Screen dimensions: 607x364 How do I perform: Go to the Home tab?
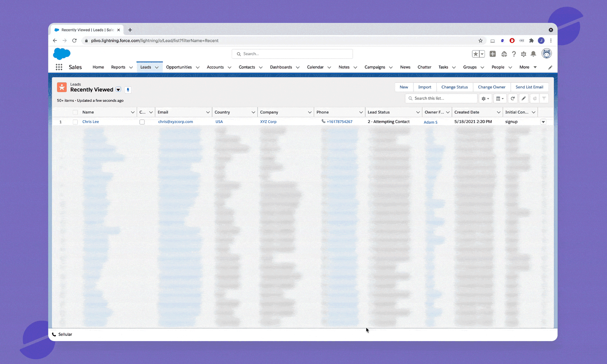pos(98,67)
